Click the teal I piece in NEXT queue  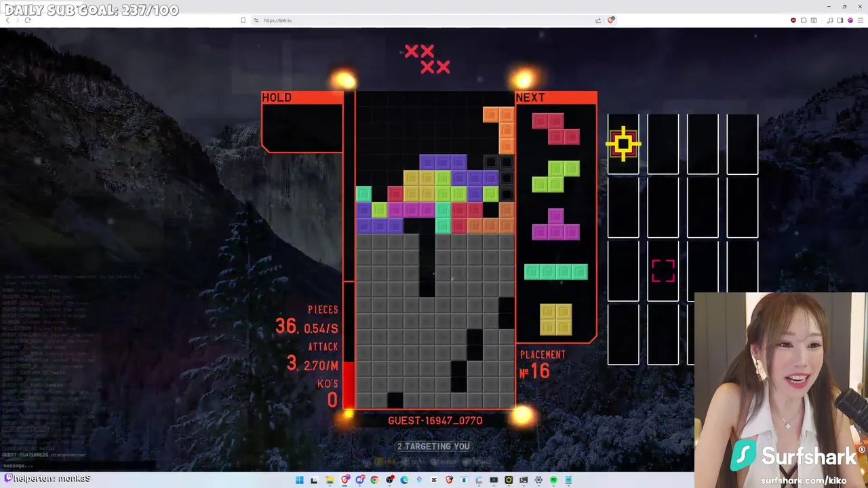pyautogui.click(x=556, y=272)
